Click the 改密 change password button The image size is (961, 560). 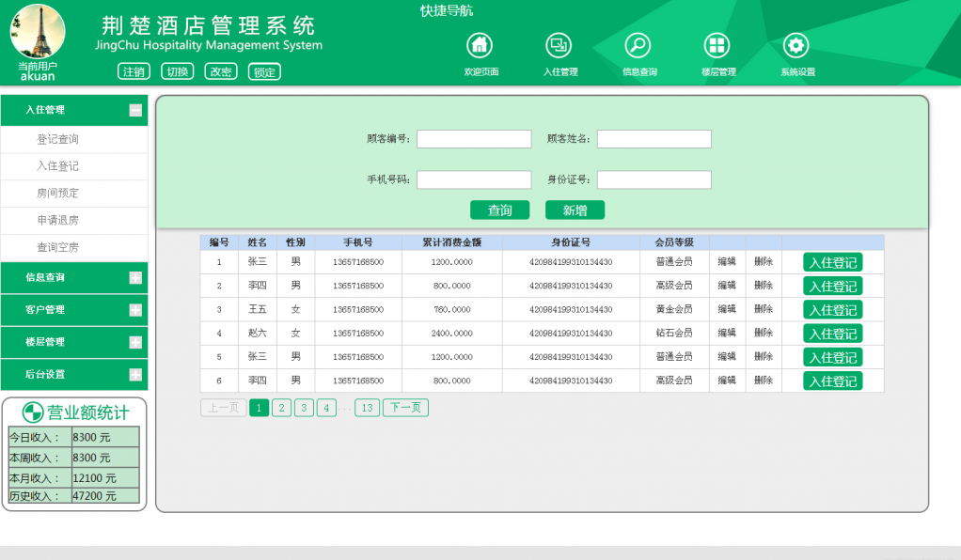click(x=221, y=71)
